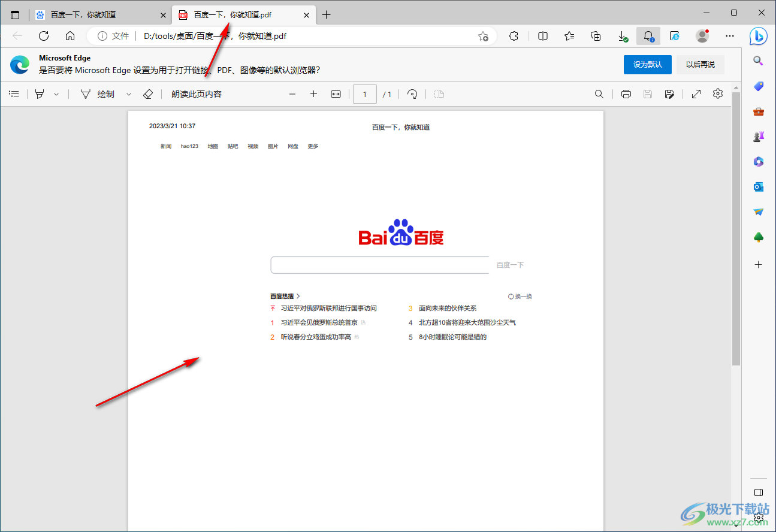Rotate the PDF page
The width and height of the screenshot is (776, 532).
[412, 94]
